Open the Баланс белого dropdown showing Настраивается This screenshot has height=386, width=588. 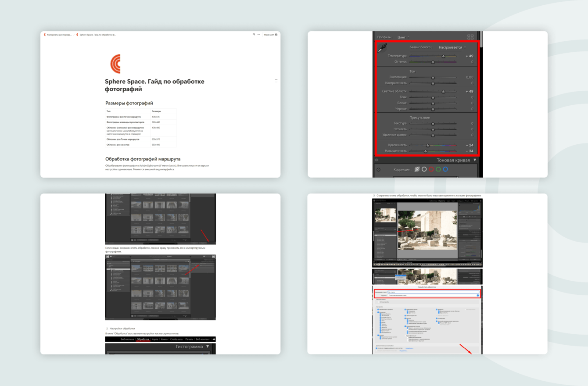tap(452, 47)
